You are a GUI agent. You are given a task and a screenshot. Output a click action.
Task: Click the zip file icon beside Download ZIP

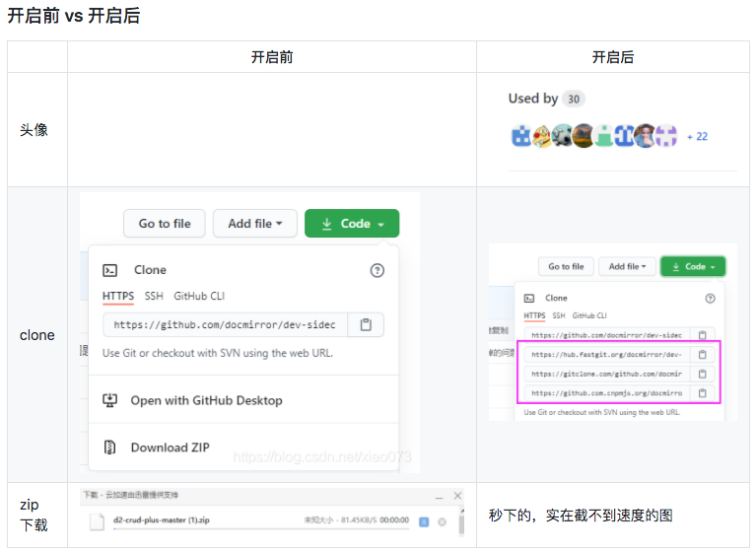coord(110,448)
